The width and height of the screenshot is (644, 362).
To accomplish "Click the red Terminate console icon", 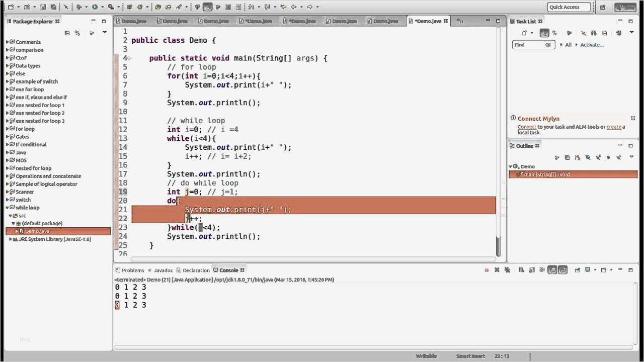I will coord(487,270).
